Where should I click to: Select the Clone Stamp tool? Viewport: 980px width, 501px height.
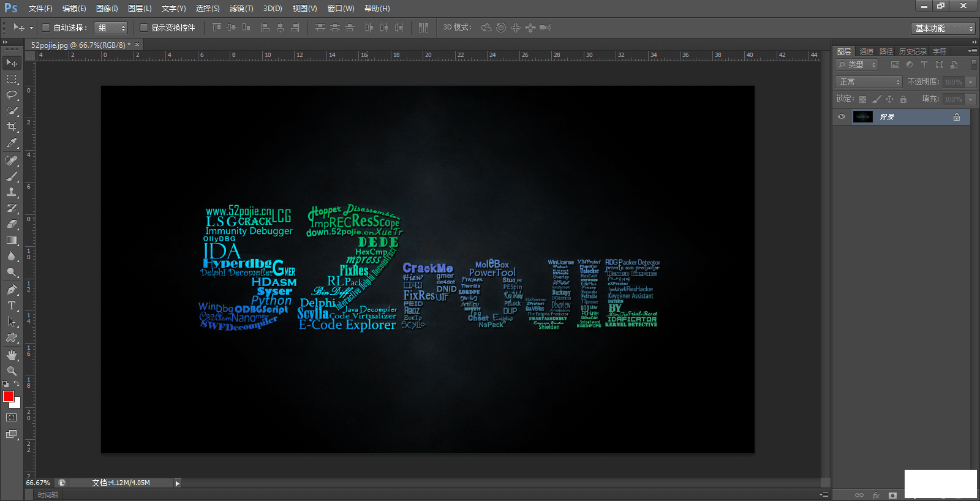12,192
